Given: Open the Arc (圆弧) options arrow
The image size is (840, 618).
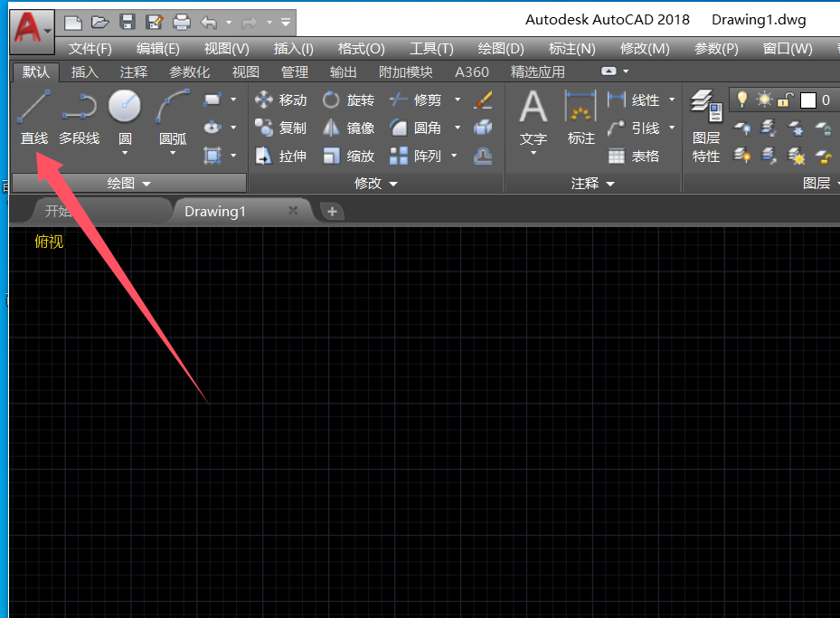Looking at the screenshot, I should click(x=173, y=153).
